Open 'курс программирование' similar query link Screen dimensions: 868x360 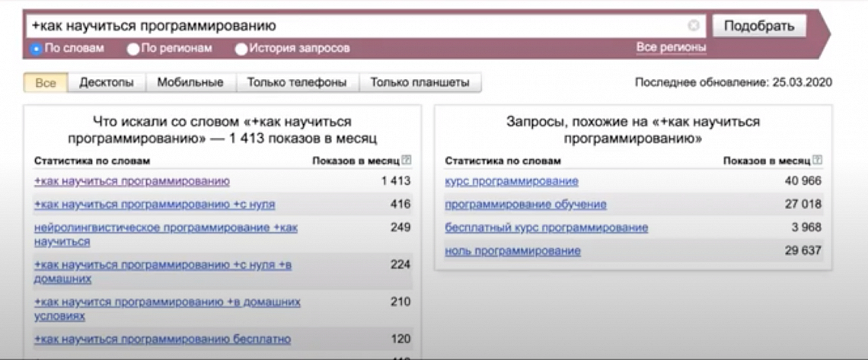point(512,181)
